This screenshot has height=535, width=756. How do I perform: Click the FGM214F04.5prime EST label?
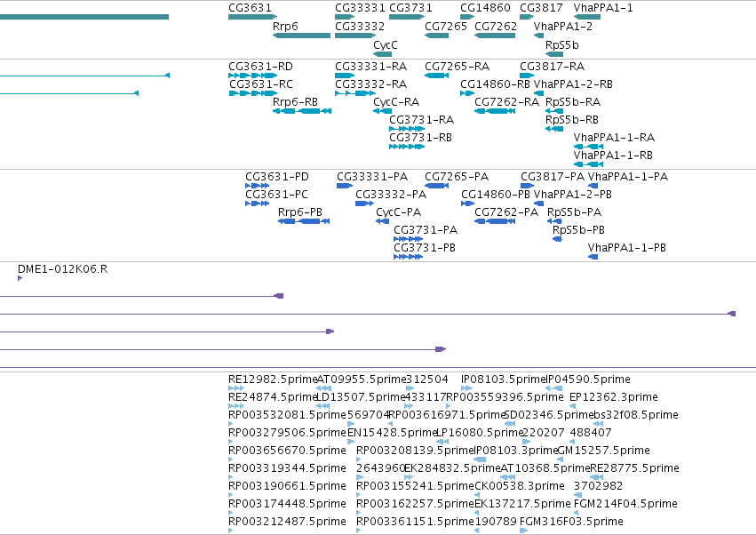(x=625, y=505)
